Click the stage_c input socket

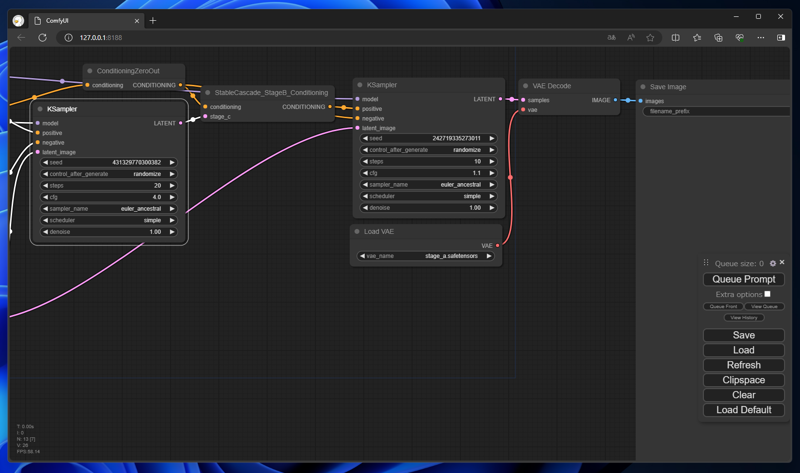pos(205,116)
